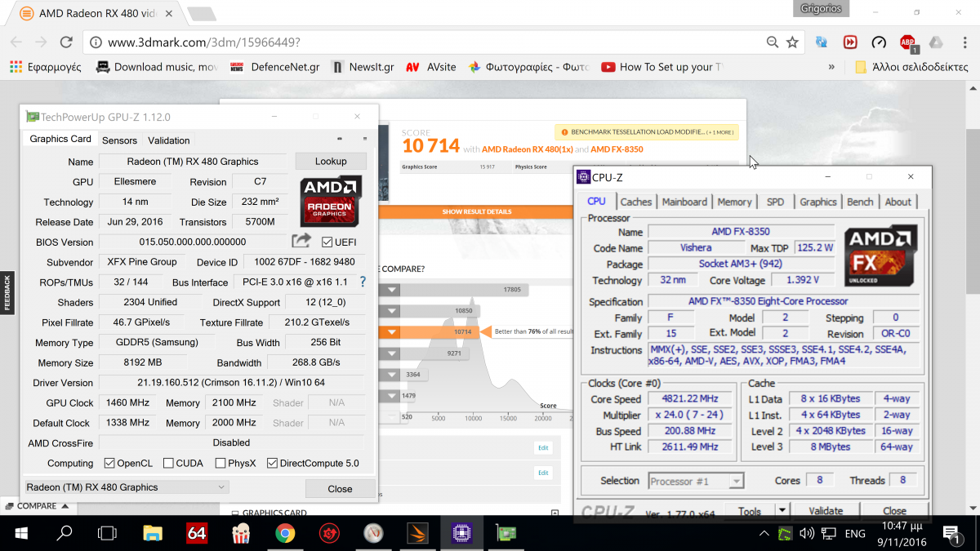Switch to Chrome on the taskbar
Screen dimensions: 980x551
(284, 534)
